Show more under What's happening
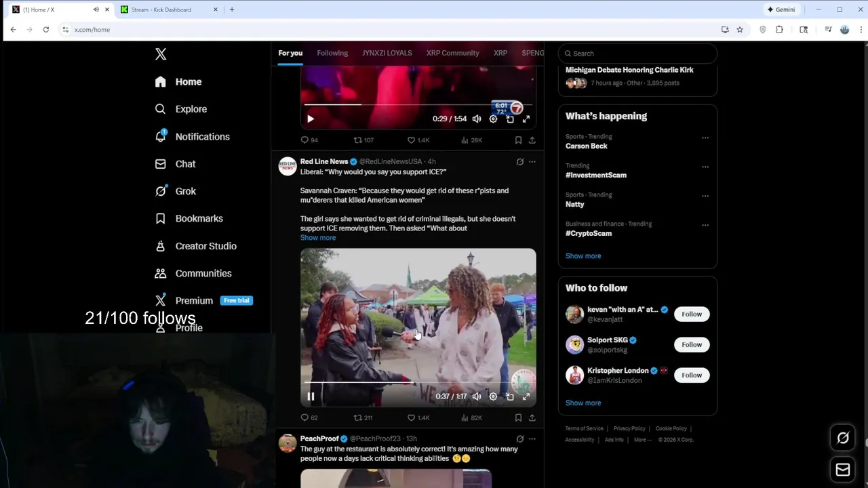868x488 pixels. click(x=583, y=256)
